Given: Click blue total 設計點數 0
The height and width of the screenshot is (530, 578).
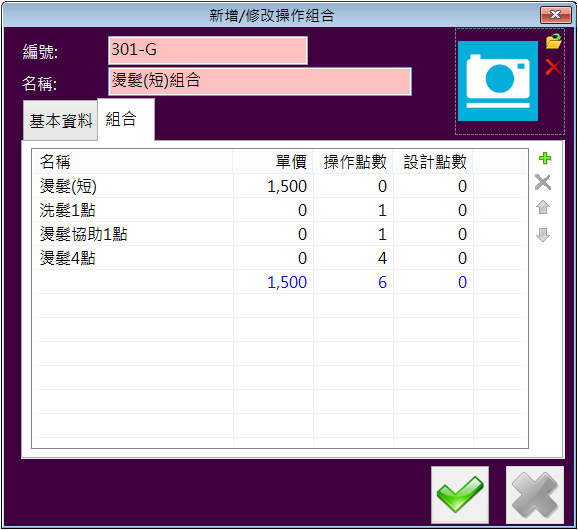Looking at the screenshot, I should [x=462, y=282].
